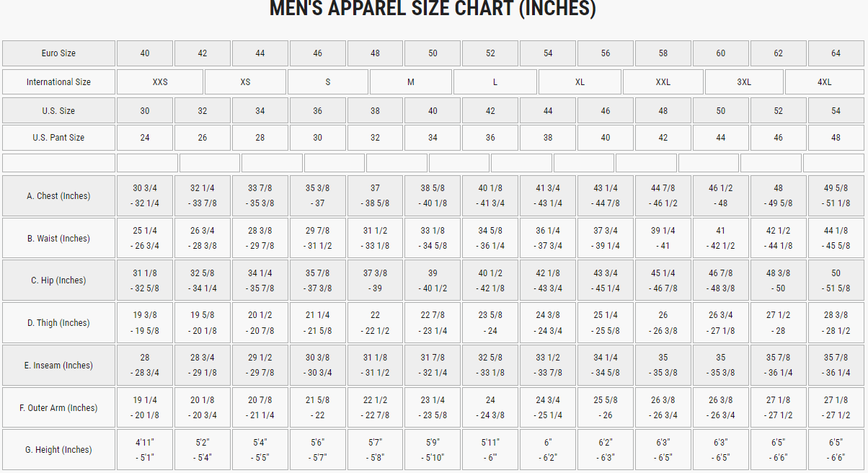Select the D. Thigh (Inches) row header
The image size is (868, 473).
point(58,323)
